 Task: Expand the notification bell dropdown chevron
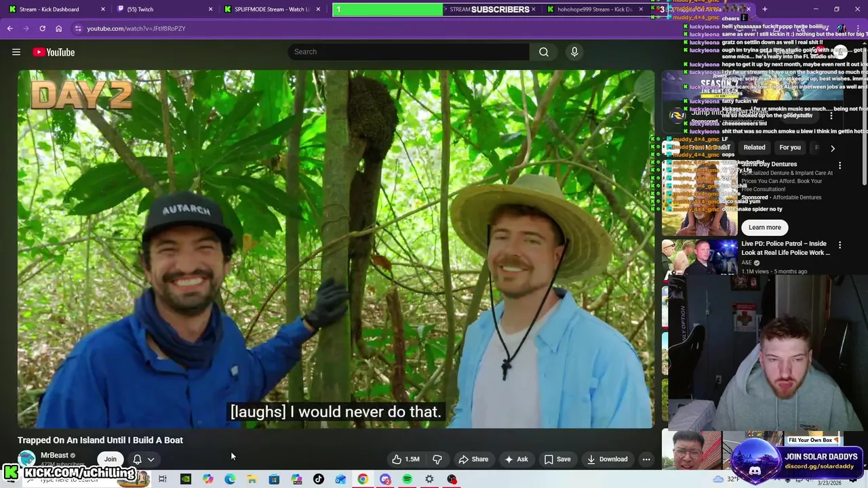pos(151,459)
